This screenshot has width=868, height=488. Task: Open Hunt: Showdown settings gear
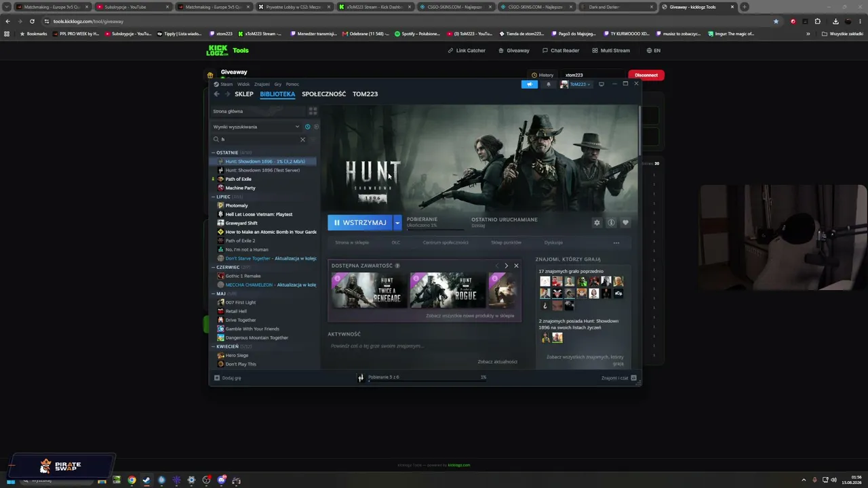597,222
